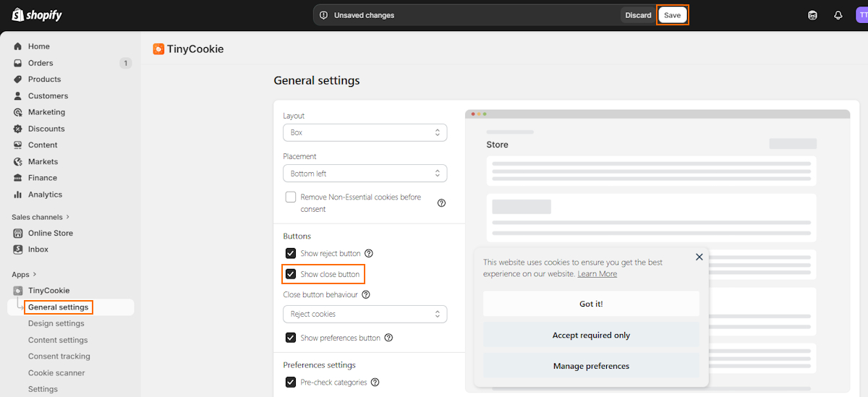Click the purple account avatar
868x397 pixels.
click(861, 15)
